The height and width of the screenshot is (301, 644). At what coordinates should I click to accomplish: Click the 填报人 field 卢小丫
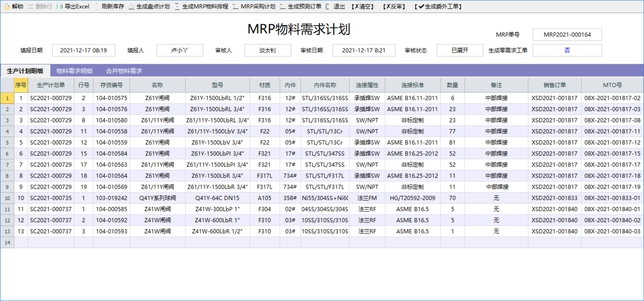pos(180,50)
